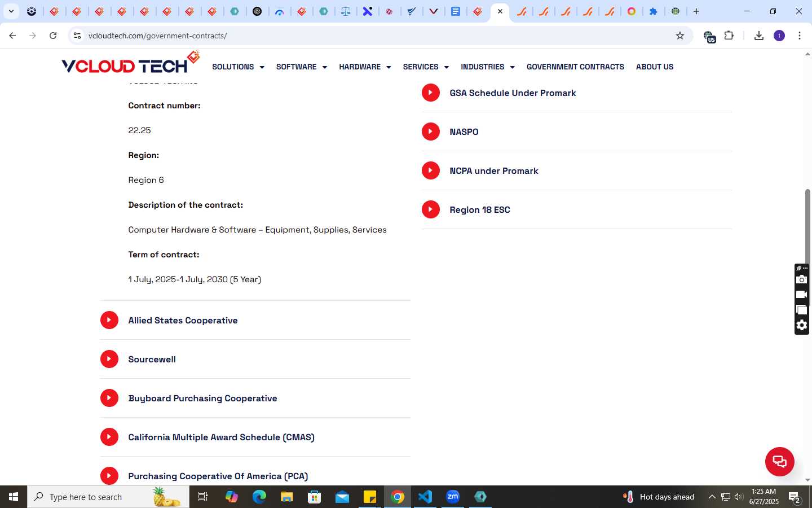Click red play icon beside Region 18 ESC
The image size is (812, 508).
click(431, 209)
